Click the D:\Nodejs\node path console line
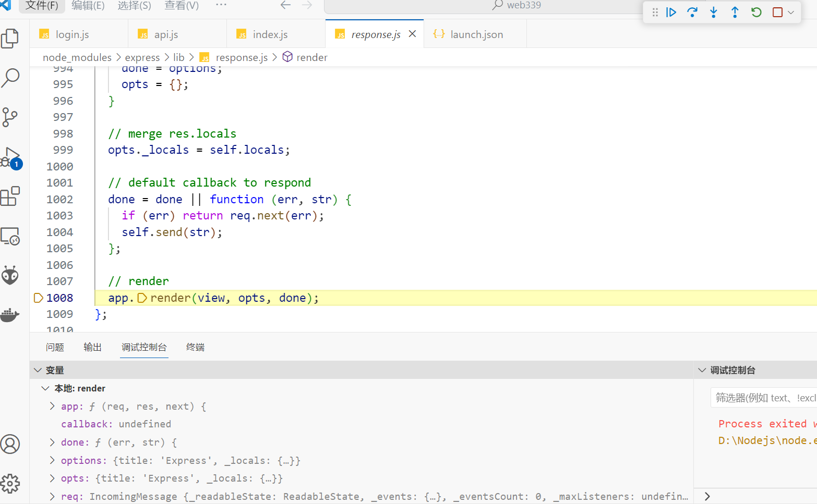This screenshot has width=817, height=504. tap(767, 440)
